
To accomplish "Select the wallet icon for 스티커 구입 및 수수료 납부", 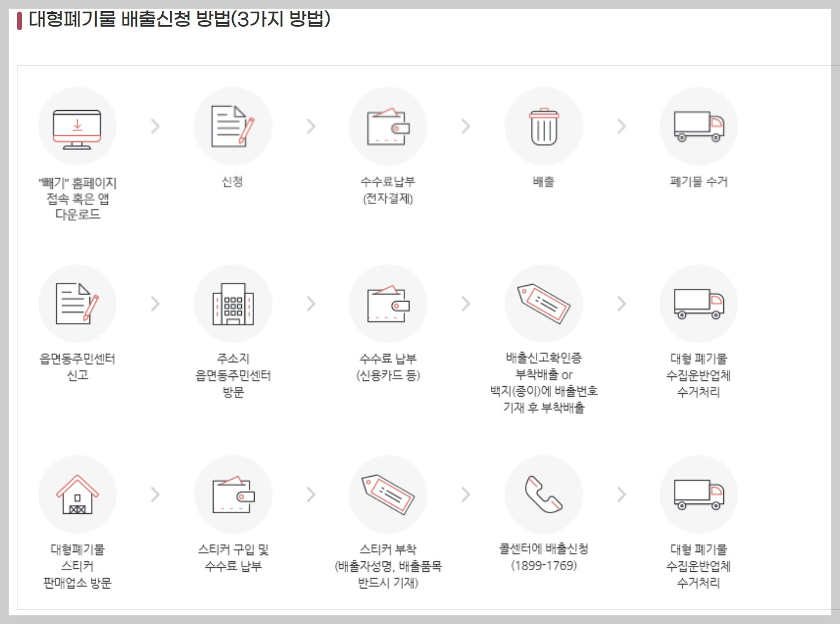I will (x=233, y=494).
